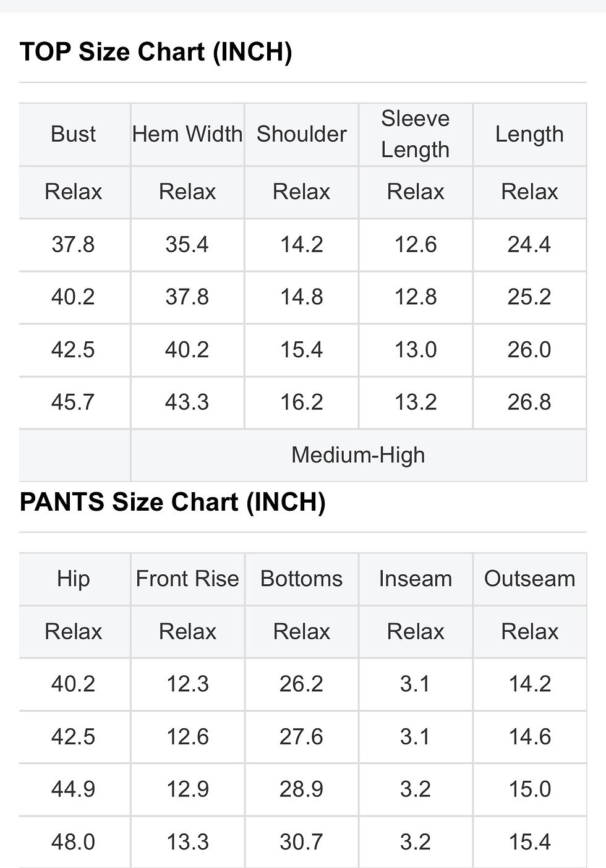Screen dimensions: 606x868
Task: Select the 48.0 hip measurement cell
Action: tap(74, 842)
